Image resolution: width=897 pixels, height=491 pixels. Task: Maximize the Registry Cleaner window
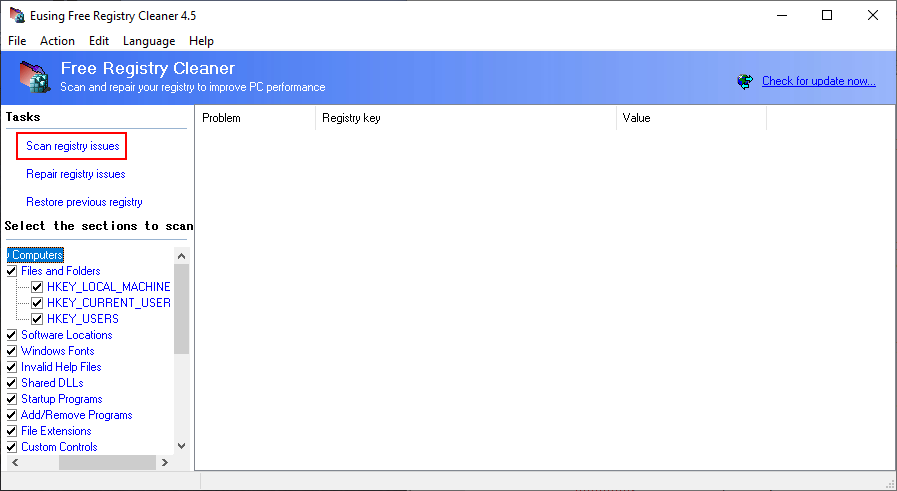tap(827, 15)
